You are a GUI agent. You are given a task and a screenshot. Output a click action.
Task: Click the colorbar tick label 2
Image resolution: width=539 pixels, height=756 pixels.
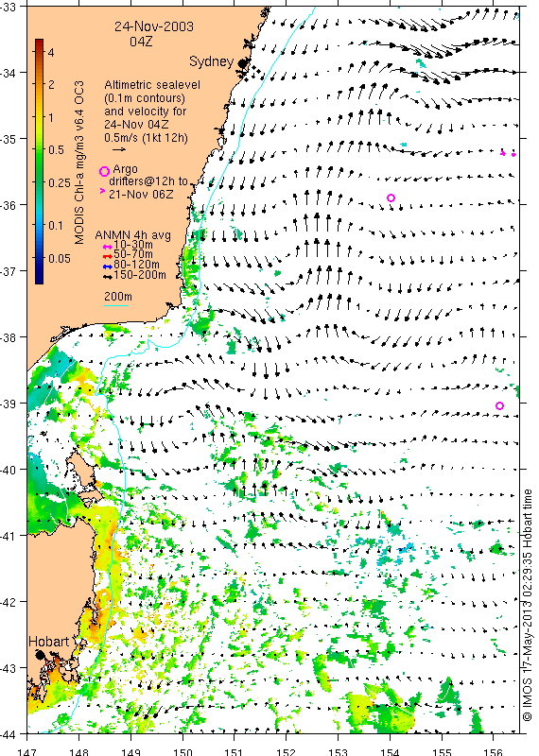51,85
